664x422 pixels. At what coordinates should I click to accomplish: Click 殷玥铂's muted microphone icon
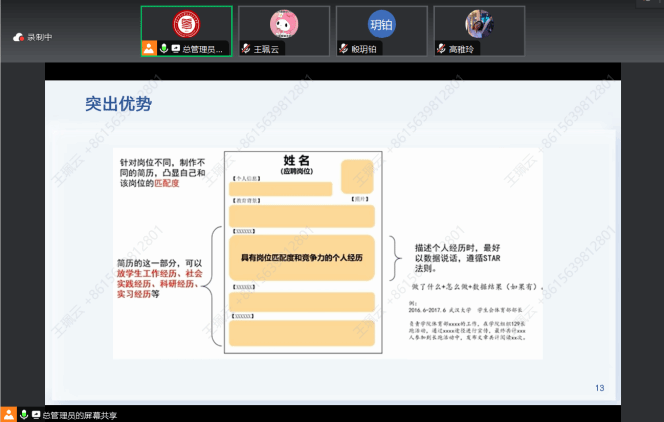344,48
